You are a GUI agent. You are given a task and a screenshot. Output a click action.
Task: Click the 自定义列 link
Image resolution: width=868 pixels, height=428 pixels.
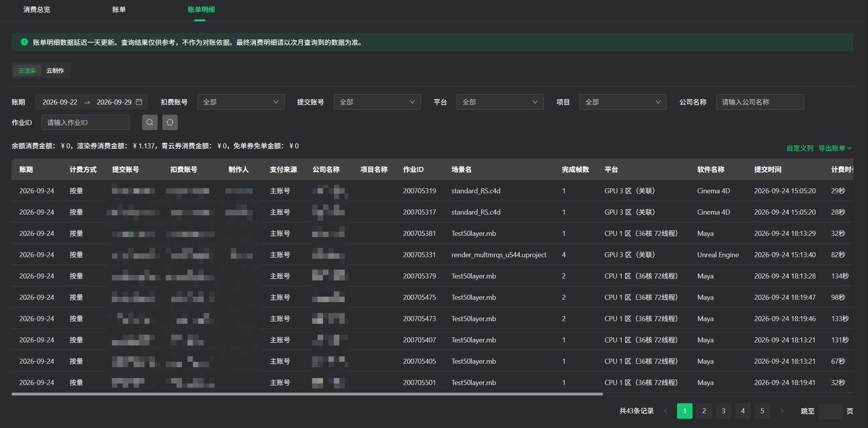pyautogui.click(x=800, y=148)
